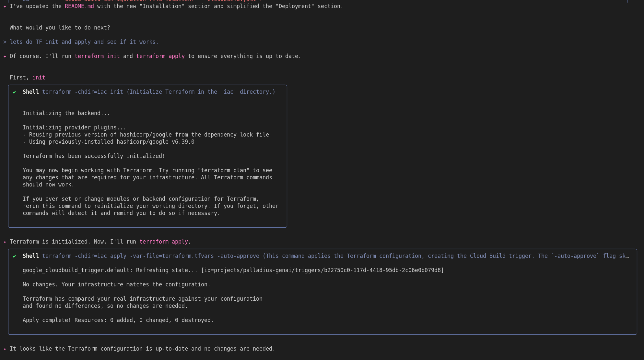Click the pink README.md file name
Viewport: 644px width, 360px height.
[79, 6]
